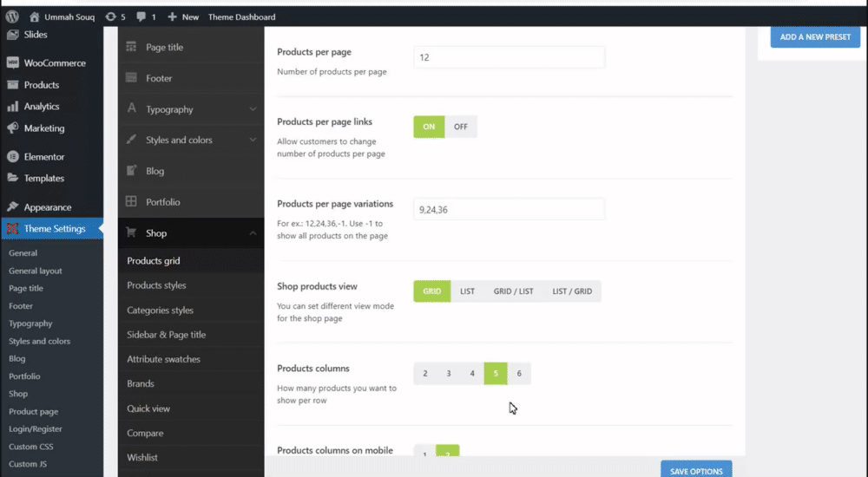Screen dimensions: 868x477
Task: Set products columns to 4
Action: pyautogui.click(x=472, y=374)
